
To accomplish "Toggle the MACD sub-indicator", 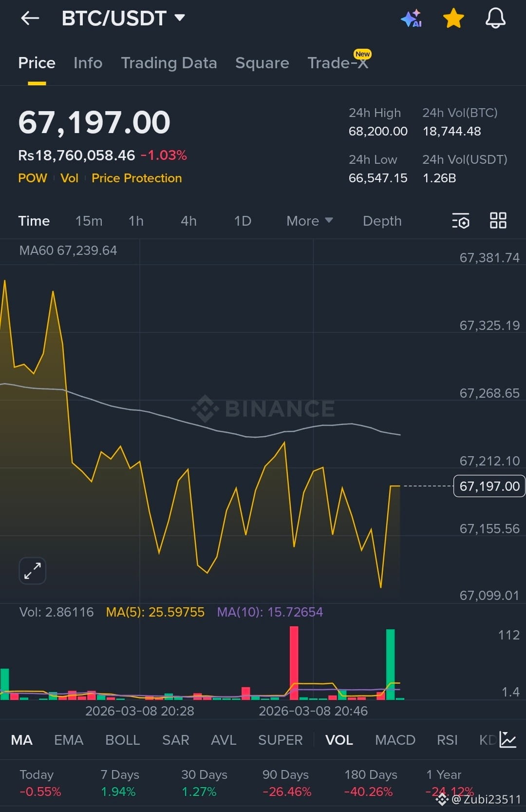I will [395, 740].
